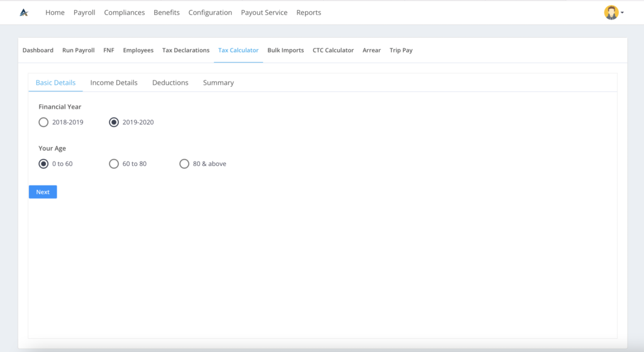Click the Financial Year label
Viewport: 644px width, 352px height.
60,107
